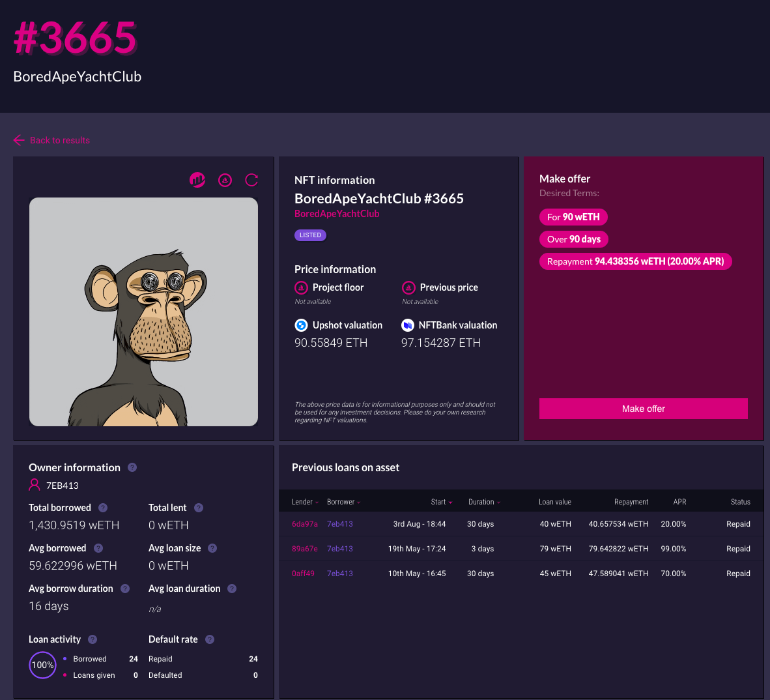Click the help icon next to Default rate
Screen dimensions: 770x700
[210, 639]
